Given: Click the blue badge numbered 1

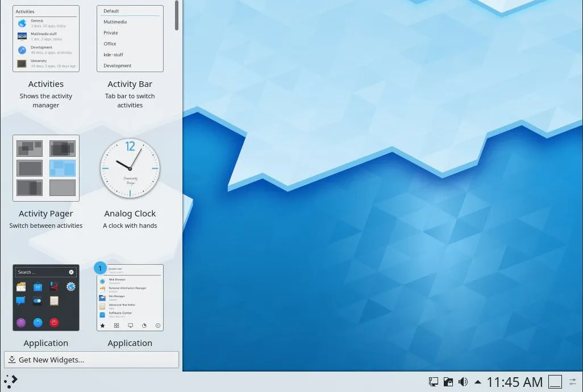Looking at the screenshot, I should point(100,268).
